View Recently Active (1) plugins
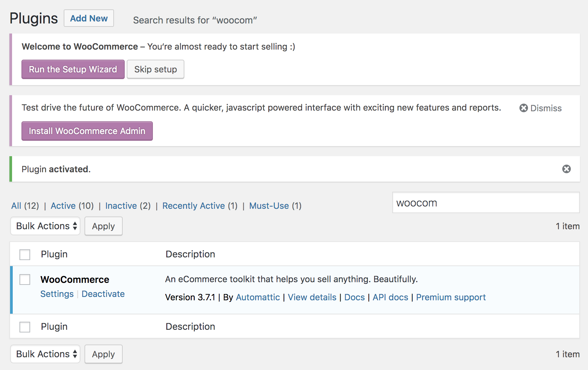 pos(200,206)
